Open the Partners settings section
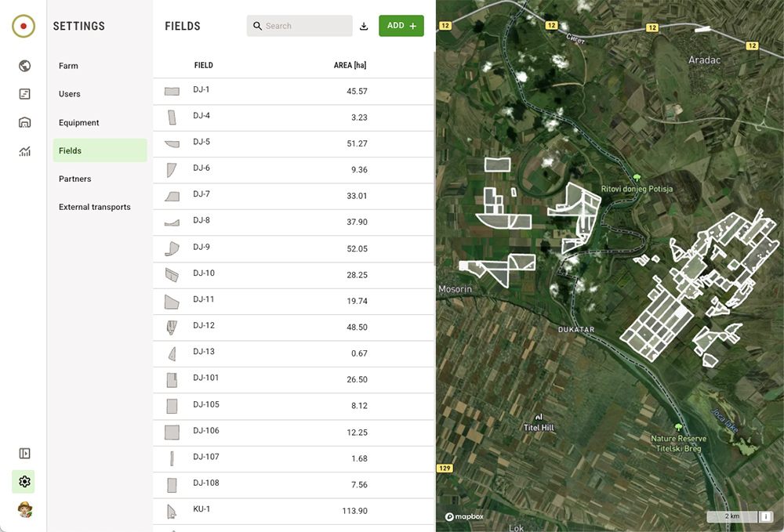 tap(100, 179)
